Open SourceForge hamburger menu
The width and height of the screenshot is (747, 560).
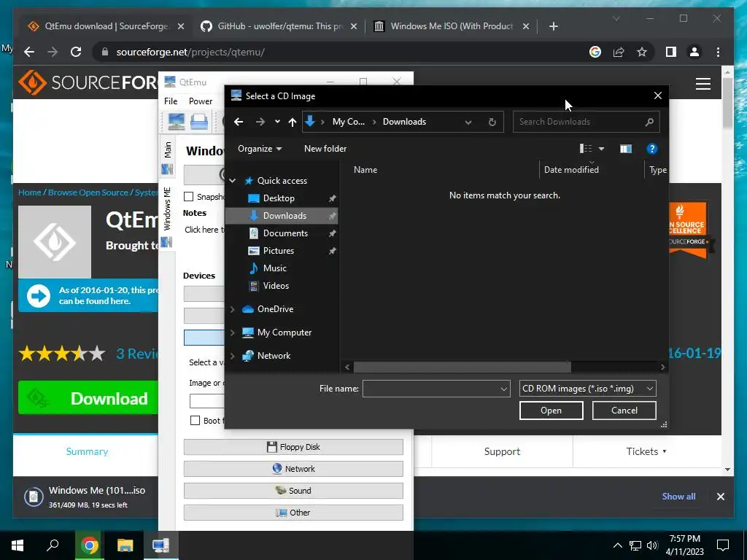703,84
